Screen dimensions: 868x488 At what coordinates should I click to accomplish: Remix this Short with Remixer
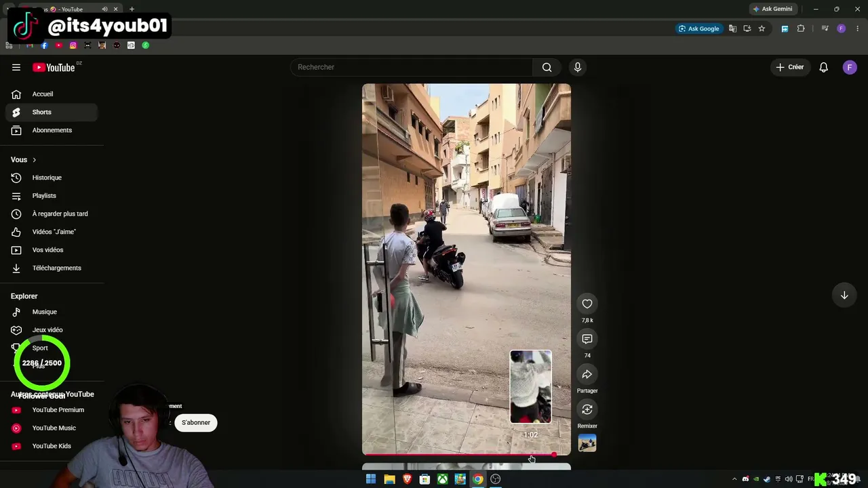587,409
